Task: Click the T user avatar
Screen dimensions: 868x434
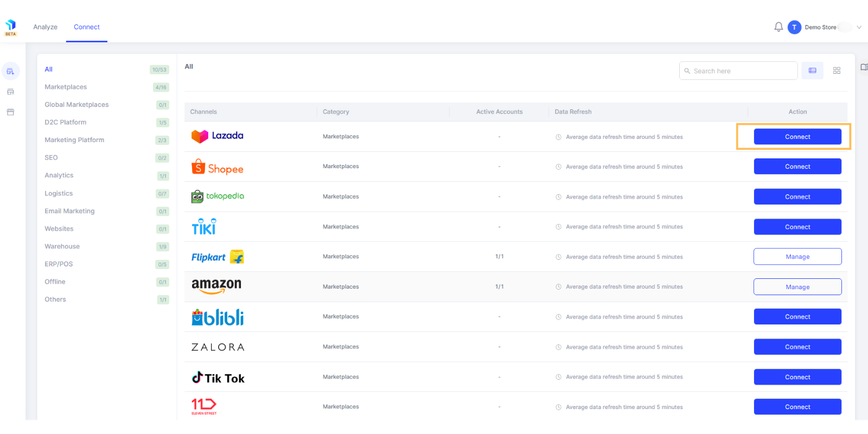Action: tap(794, 27)
